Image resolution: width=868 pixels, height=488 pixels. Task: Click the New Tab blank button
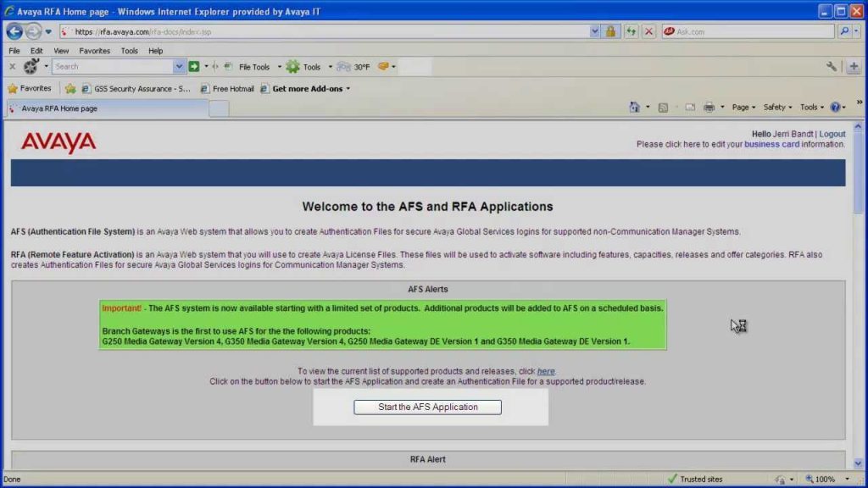219,109
